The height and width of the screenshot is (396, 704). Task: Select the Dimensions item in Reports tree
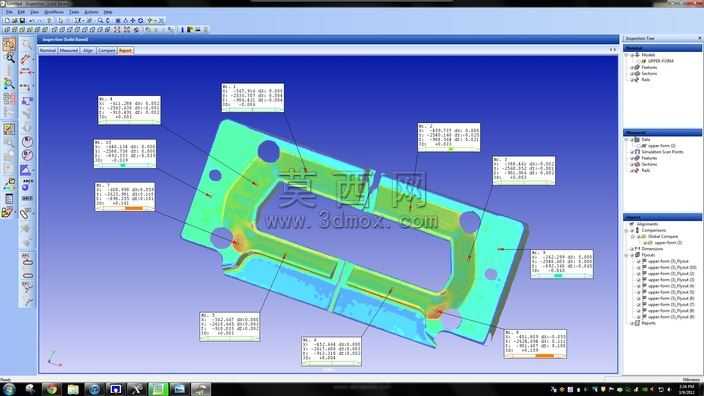coord(652,249)
